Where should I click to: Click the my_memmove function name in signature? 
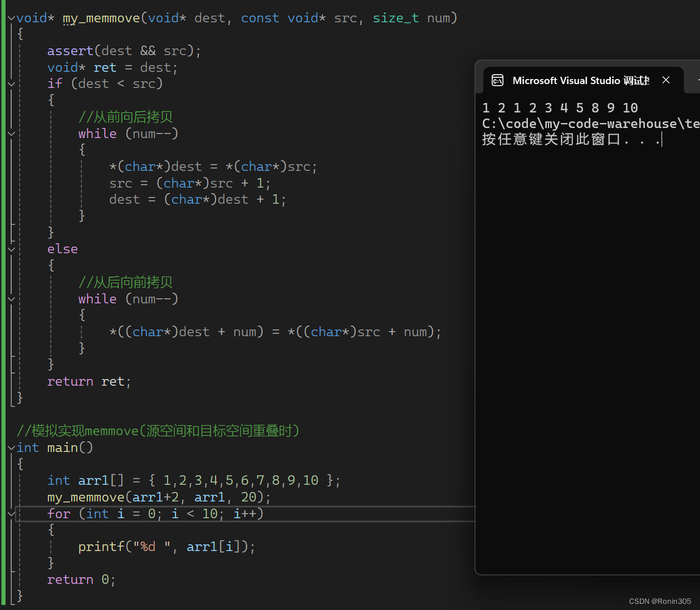click(x=101, y=18)
